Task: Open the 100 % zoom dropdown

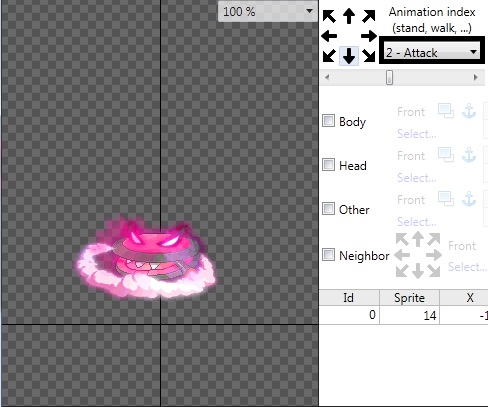Action: click(x=268, y=12)
